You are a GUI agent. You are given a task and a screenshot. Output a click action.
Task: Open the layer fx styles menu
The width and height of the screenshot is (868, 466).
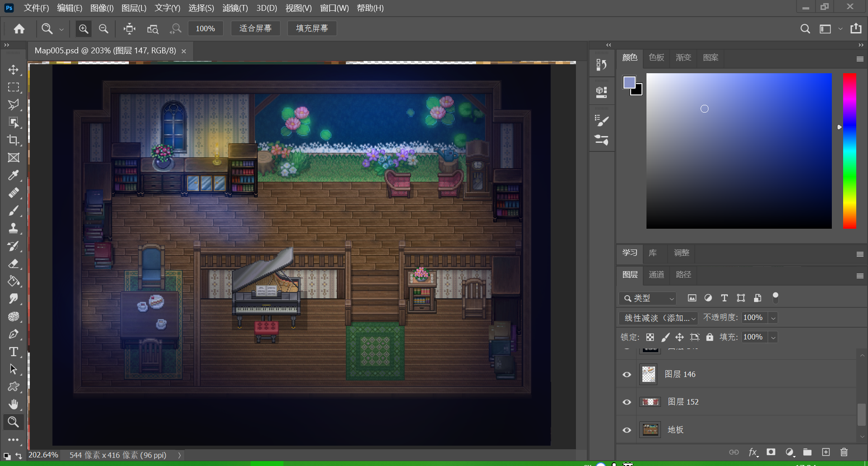point(753,452)
